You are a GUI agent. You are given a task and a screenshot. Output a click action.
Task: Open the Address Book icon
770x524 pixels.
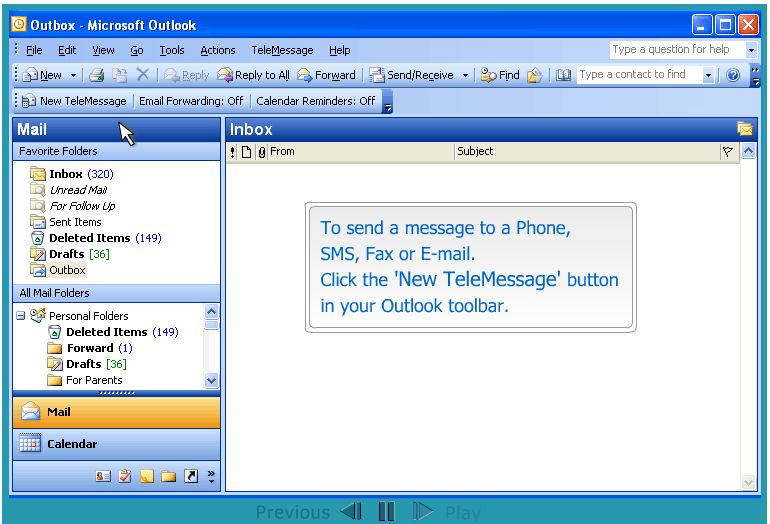[x=563, y=75]
